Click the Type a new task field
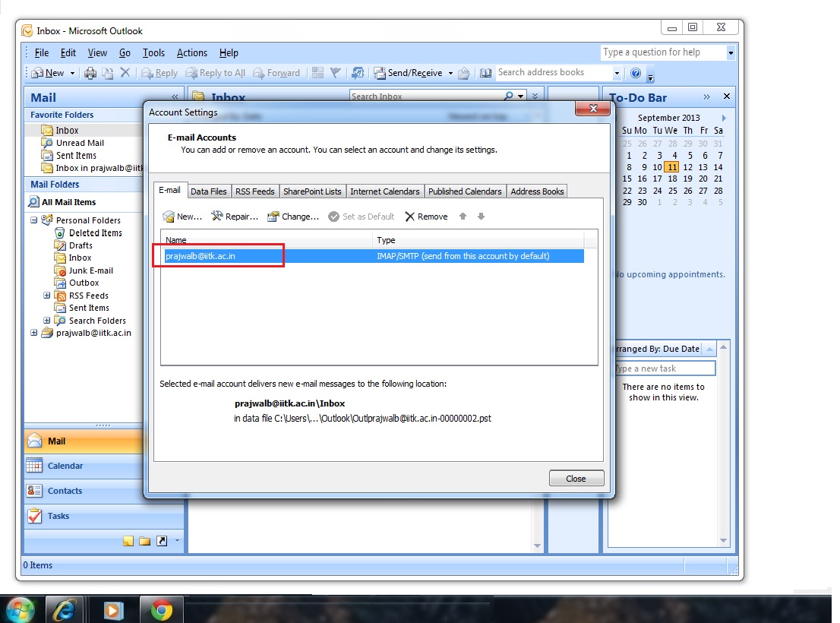 tap(665, 368)
